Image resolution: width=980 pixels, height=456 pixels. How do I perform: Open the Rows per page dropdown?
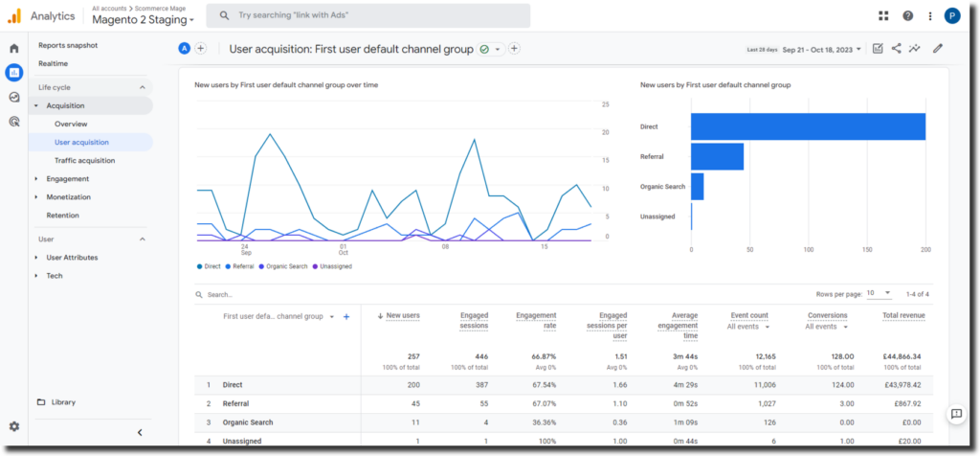(x=880, y=293)
